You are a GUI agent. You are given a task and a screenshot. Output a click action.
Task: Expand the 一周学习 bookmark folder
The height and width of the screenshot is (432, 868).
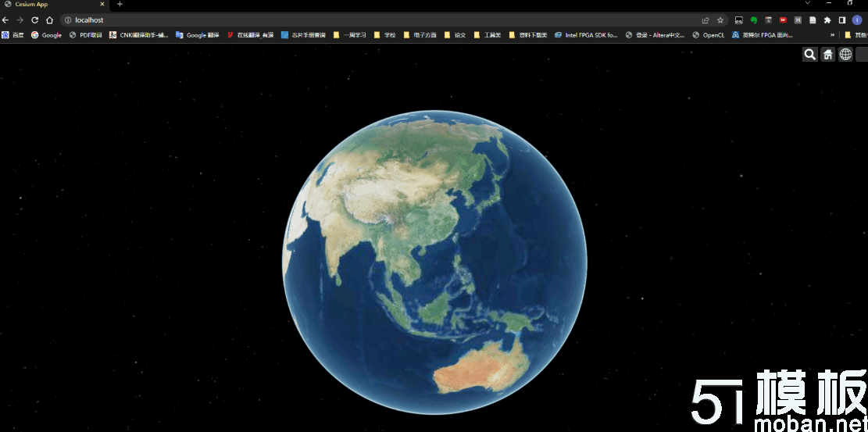pyautogui.click(x=350, y=35)
